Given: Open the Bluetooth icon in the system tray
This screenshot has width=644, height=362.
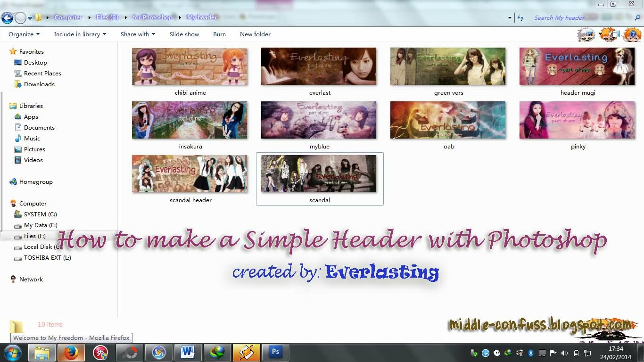Looking at the screenshot, I should pyautogui.click(x=531, y=353).
